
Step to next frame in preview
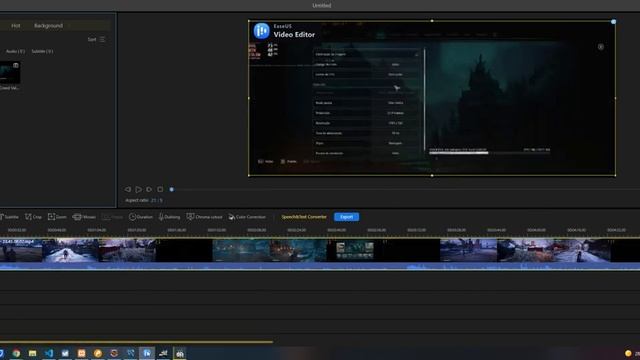(x=149, y=189)
